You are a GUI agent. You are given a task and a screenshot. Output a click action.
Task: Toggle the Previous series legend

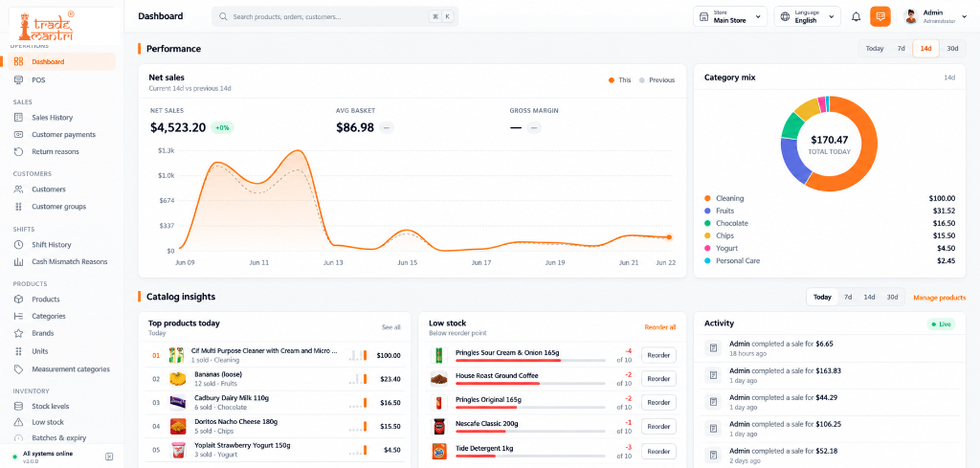coord(657,80)
